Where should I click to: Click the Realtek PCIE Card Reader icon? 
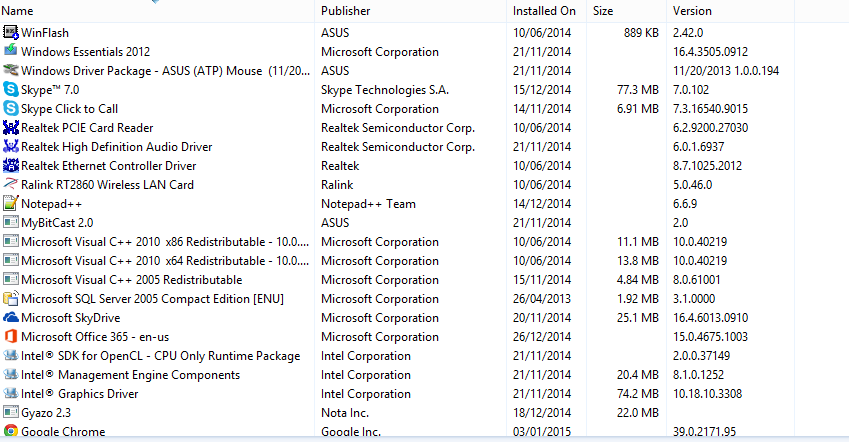11,128
